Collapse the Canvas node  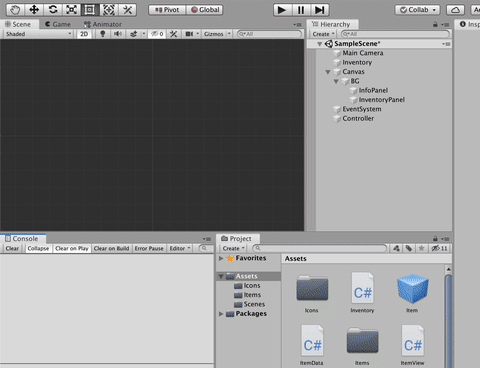(328, 72)
